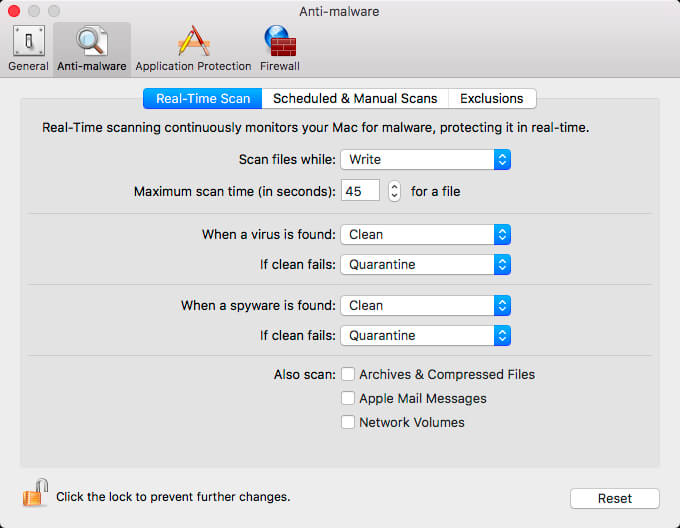Open the General preferences pane

(28, 48)
